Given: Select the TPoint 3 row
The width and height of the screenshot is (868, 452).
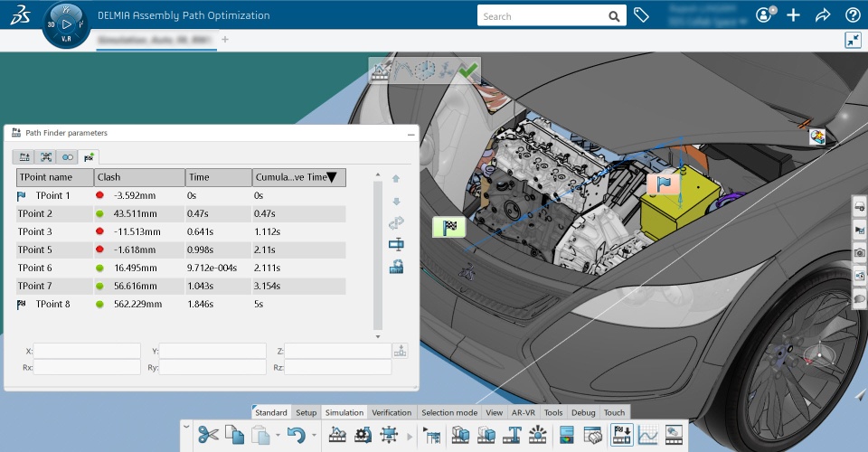Looking at the screenshot, I should pos(181,231).
